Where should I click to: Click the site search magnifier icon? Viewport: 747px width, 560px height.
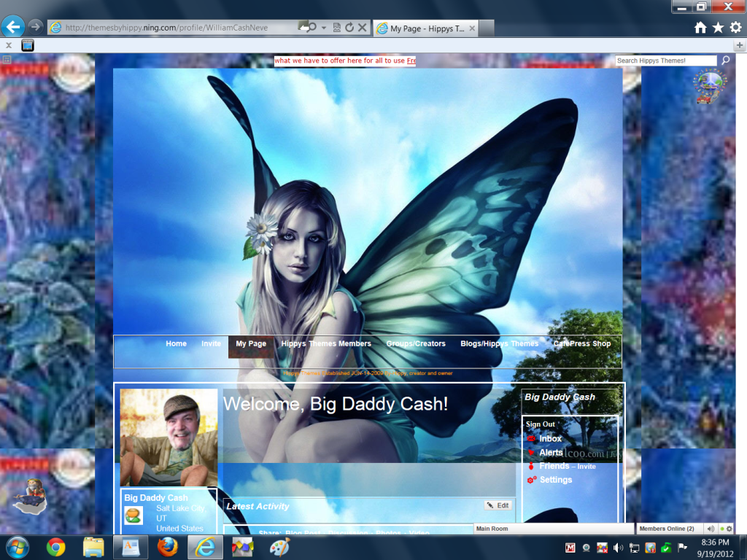point(726,60)
